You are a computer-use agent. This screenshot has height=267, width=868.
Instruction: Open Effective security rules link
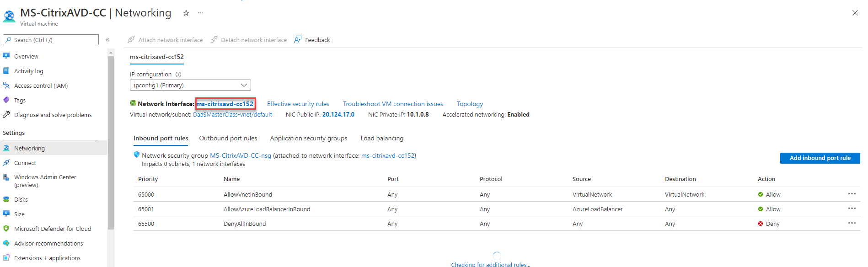[x=298, y=104]
